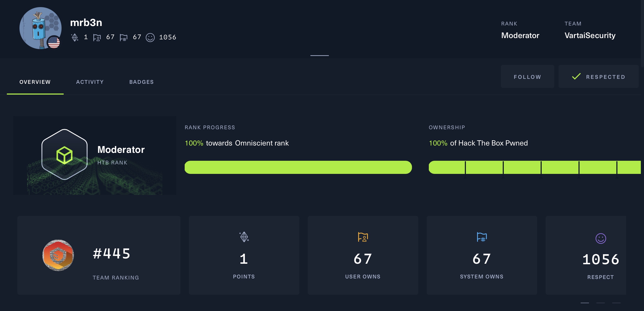Click the respect smiley icon in header
Image resolution: width=644 pixels, height=311 pixels.
150,38
